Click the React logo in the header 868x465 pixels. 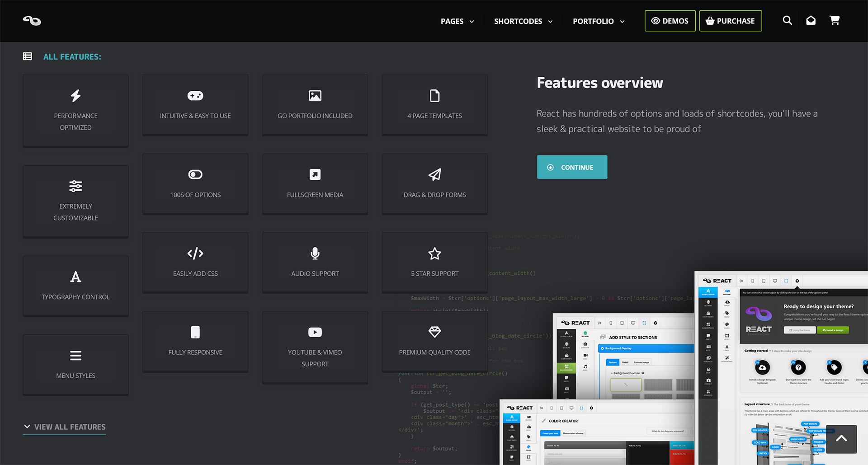[x=32, y=21]
